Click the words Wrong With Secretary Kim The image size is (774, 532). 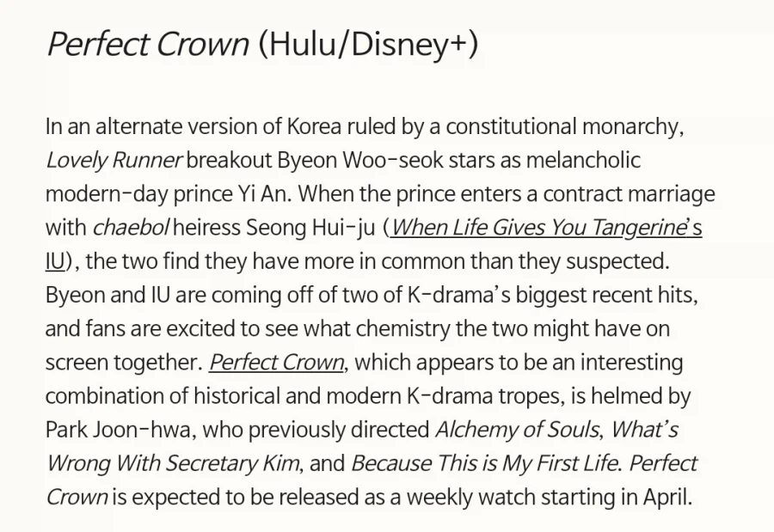(x=173, y=463)
